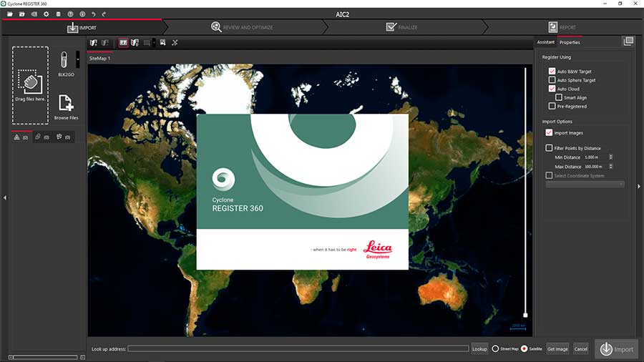Image resolution: width=644 pixels, height=362 pixels.
Task: Click the Cancel button
Action: [x=581, y=349]
